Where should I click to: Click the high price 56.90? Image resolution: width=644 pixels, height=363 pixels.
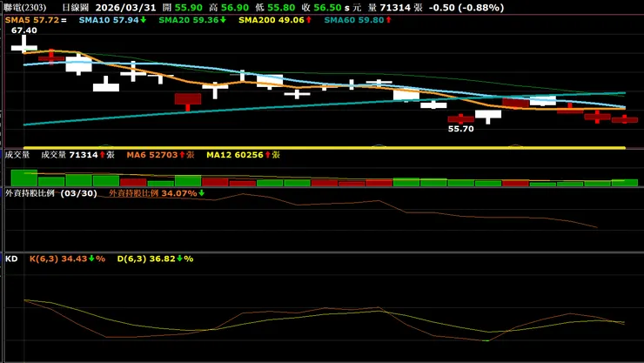pyautogui.click(x=234, y=7)
